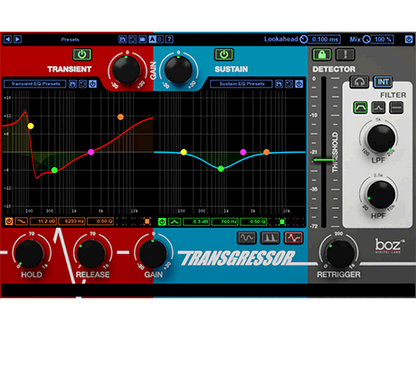The width and height of the screenshot is (416, 376).
Task: Click the Lookahead mini knob
Action: coord(303,39)
